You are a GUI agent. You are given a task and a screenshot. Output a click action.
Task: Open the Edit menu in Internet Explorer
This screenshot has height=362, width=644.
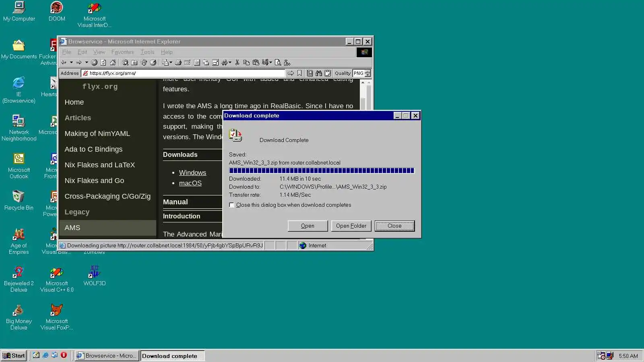(x=82, y=52)
